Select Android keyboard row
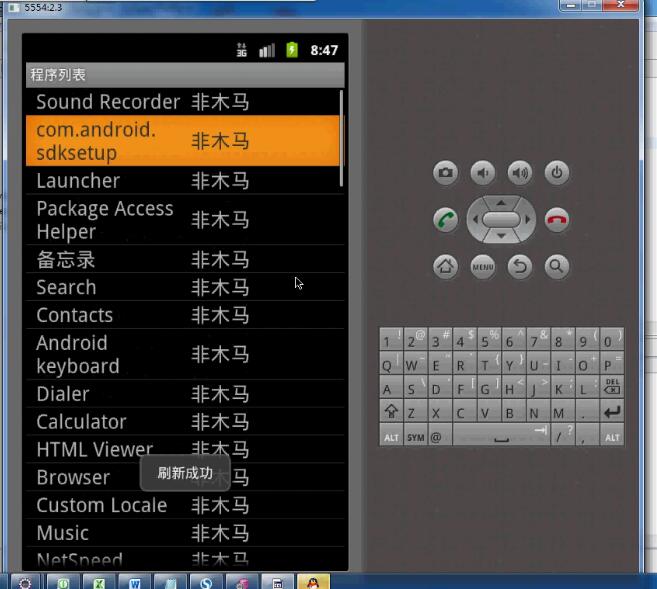This screenshot has height=589, width=657. coord(185,354)
